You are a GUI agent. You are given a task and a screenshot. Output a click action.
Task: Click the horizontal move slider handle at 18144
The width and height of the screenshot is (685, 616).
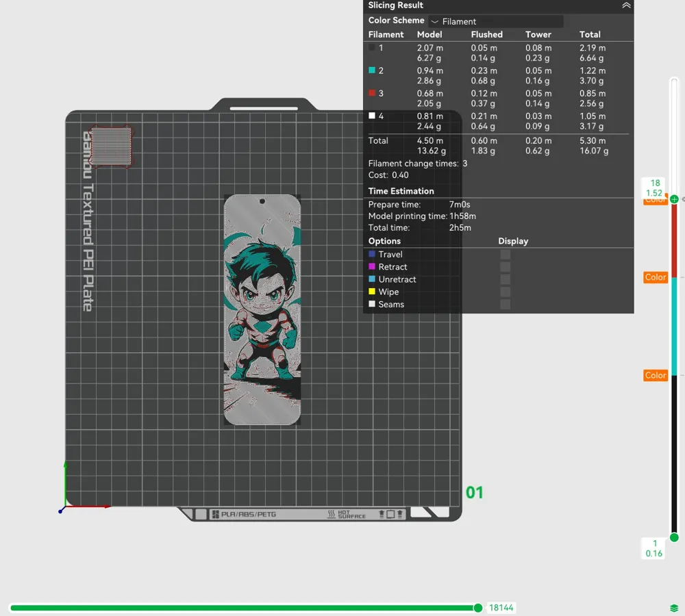[x=478, y=608]
